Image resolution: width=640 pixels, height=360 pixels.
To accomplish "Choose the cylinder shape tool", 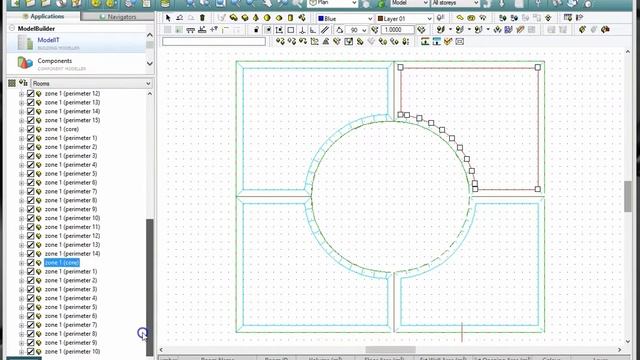I will (290, 18).
